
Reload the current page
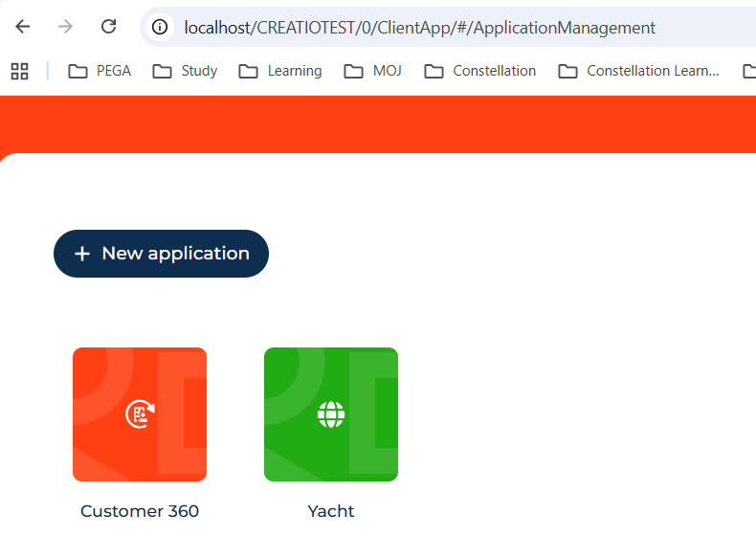109,27
